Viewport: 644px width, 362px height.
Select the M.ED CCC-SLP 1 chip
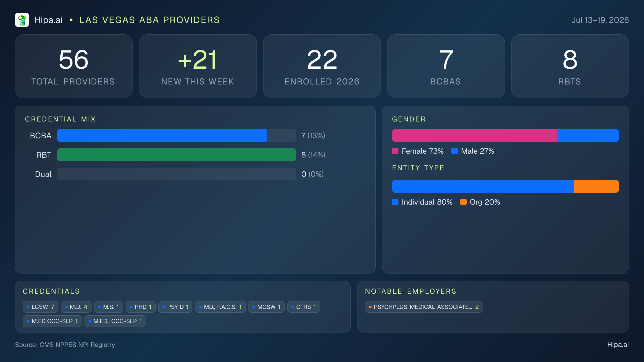click(x=52, y=321)
